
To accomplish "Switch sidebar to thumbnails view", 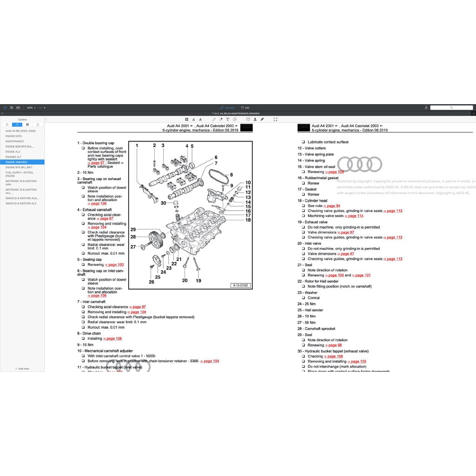I will tap(38, 125).
